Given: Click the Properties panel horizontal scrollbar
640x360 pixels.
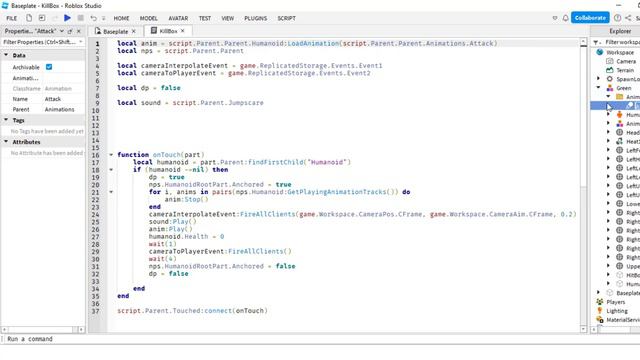Looking at the screenshot, I should point(42,329).
